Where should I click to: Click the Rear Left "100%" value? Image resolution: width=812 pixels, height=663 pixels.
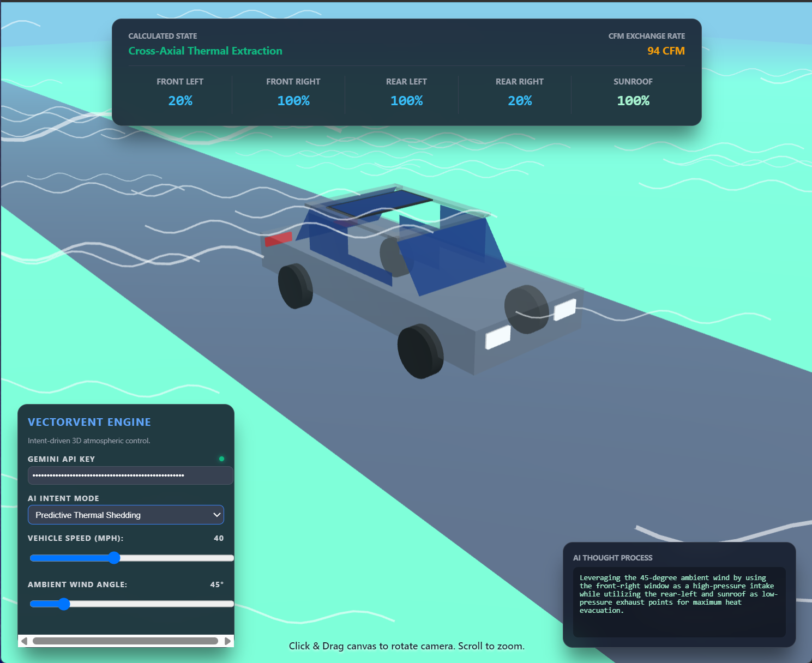coord(407,101)
